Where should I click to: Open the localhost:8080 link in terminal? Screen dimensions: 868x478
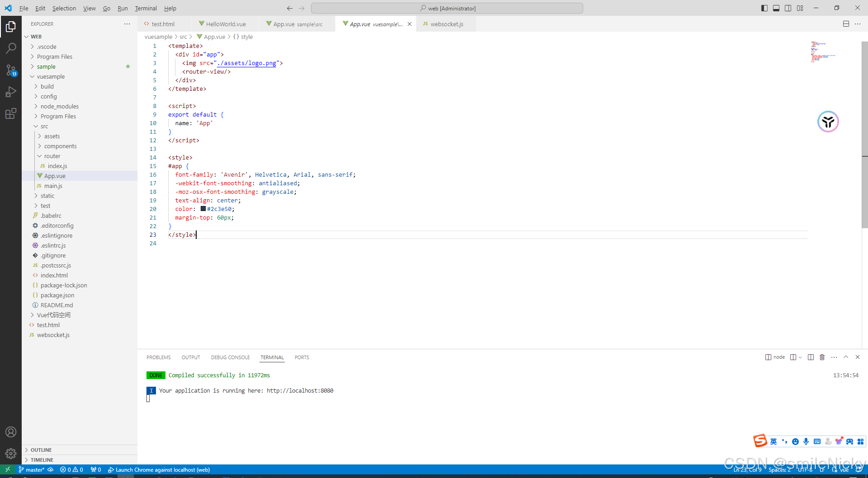300,390
